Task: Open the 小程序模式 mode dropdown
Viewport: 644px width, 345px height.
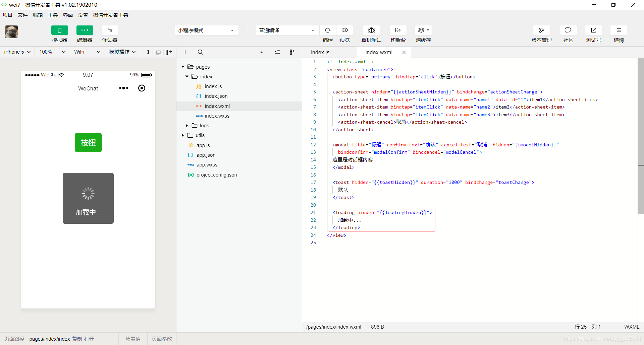Action: point(206,30)
